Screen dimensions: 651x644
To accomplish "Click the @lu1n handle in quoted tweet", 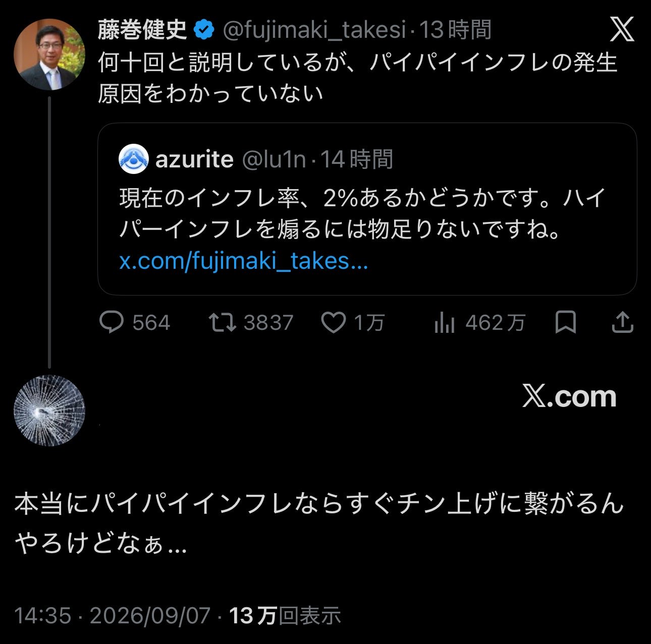I will coord(274,159).
